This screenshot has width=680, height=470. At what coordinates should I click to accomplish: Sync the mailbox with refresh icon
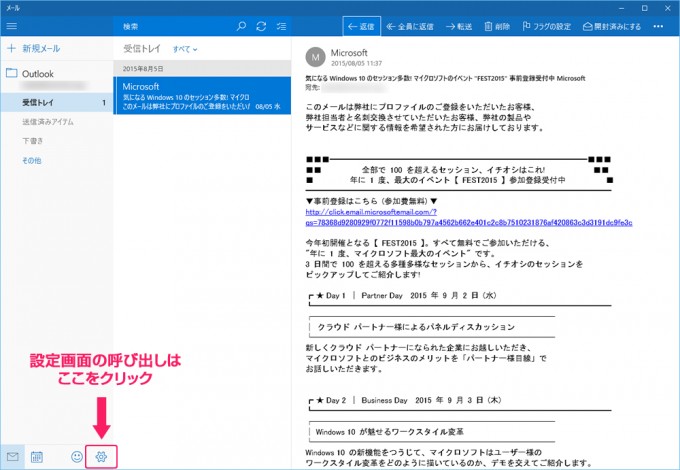(261, 26)
